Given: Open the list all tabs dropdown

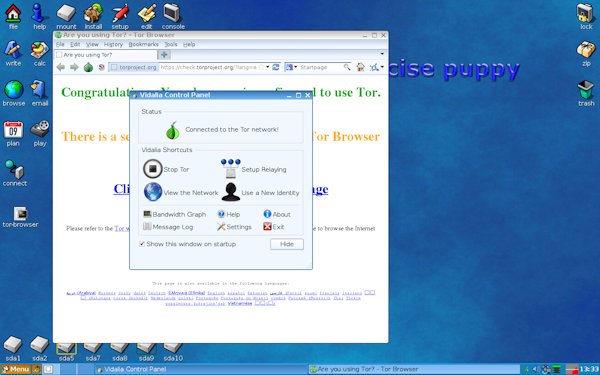Looking at the screenshot, I should [x=382, y=54].
